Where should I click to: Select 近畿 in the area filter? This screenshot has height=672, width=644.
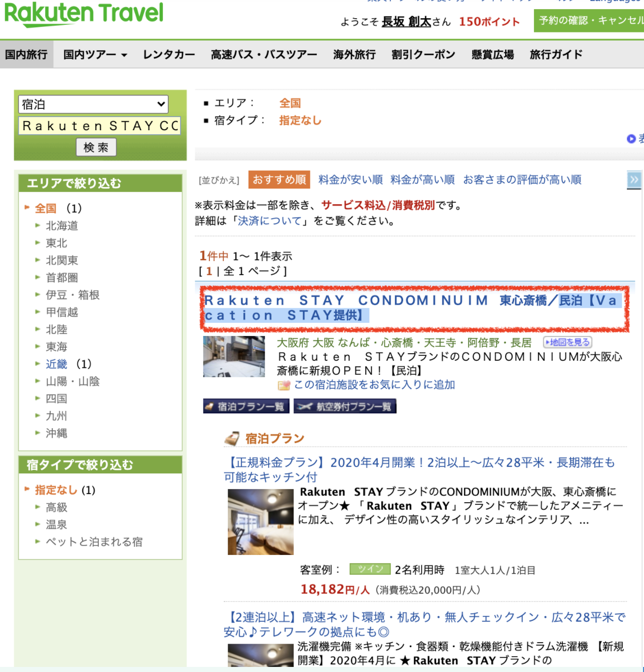coord(56,364)
